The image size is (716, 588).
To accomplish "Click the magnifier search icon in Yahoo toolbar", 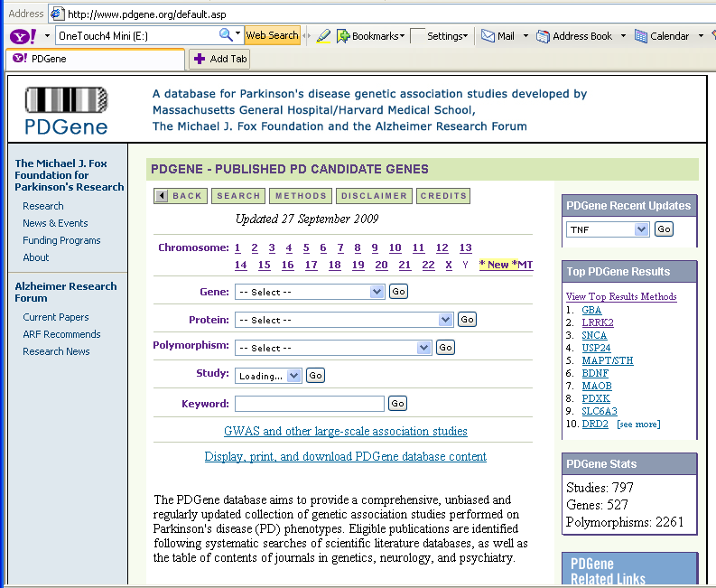I will point(226,34).
